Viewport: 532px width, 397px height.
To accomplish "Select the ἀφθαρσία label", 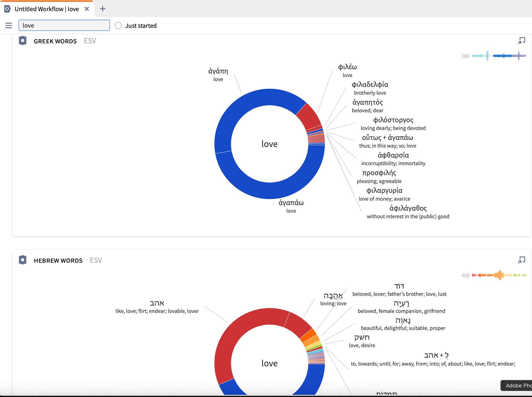I will click(393, 159).
